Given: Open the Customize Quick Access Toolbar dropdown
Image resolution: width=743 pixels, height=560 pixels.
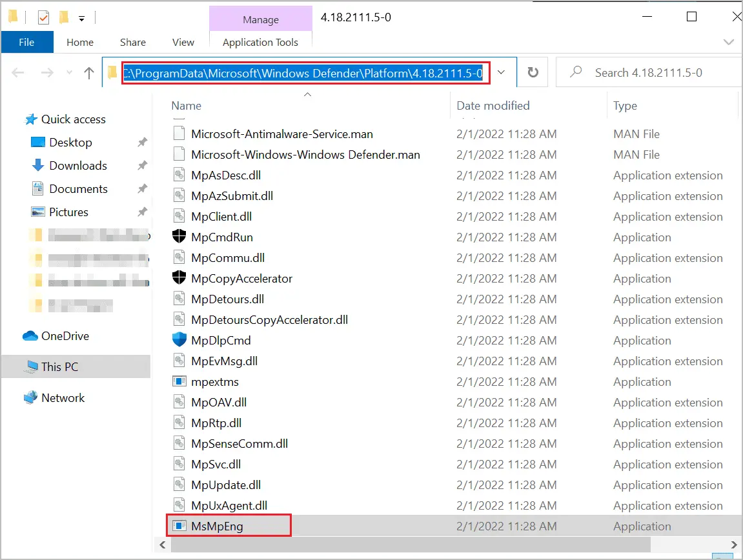Looking at the screenshot, I should 81,19.
